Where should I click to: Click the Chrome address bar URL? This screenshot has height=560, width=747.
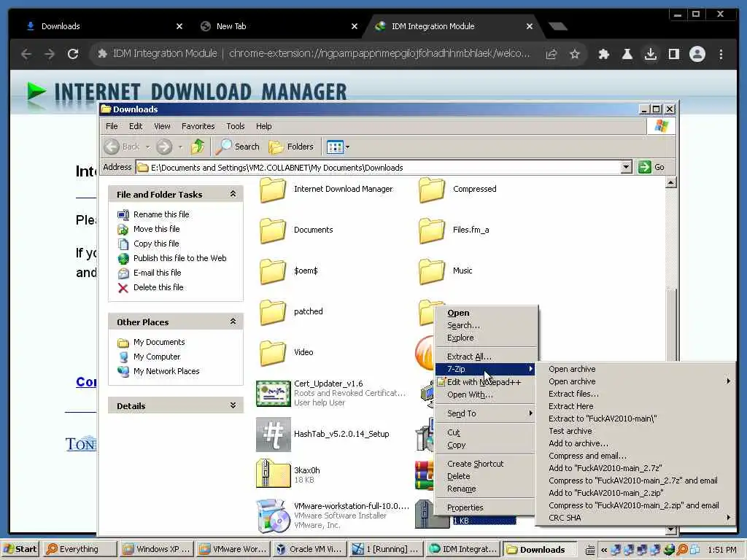(379, 53)
